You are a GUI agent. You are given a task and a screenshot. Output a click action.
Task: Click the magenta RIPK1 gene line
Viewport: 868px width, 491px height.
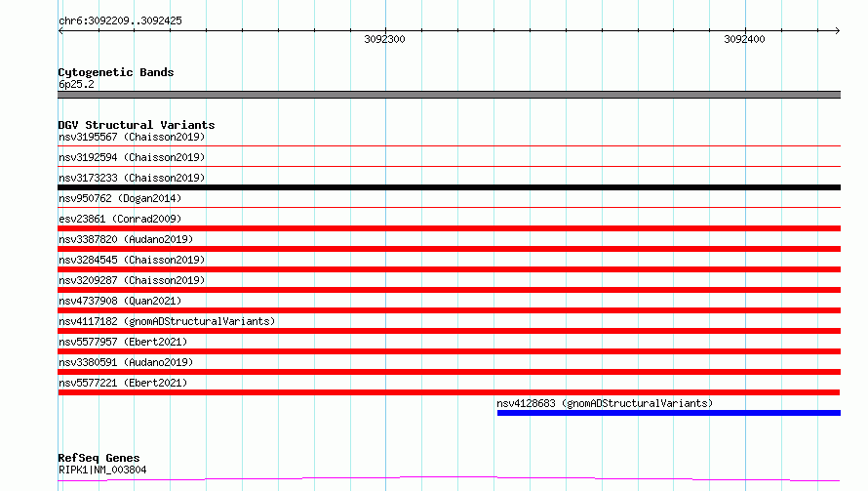click(x=449, y=478)
